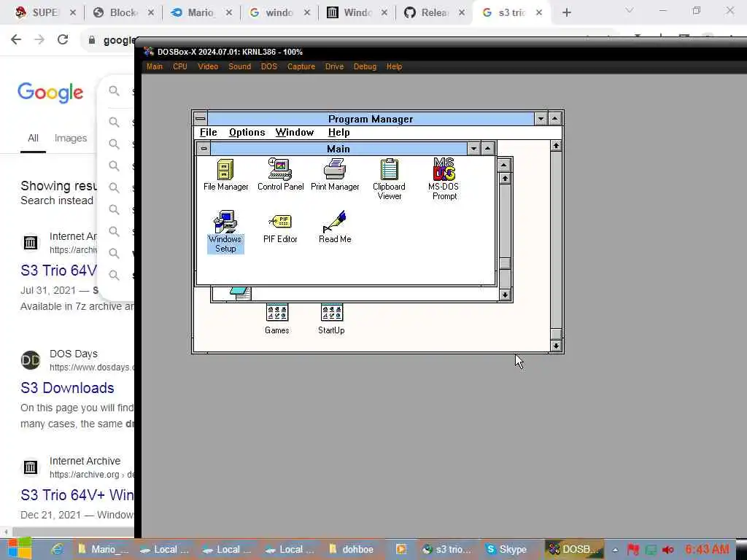Launch Print Manager
The image size is (747, 560).
335,174
